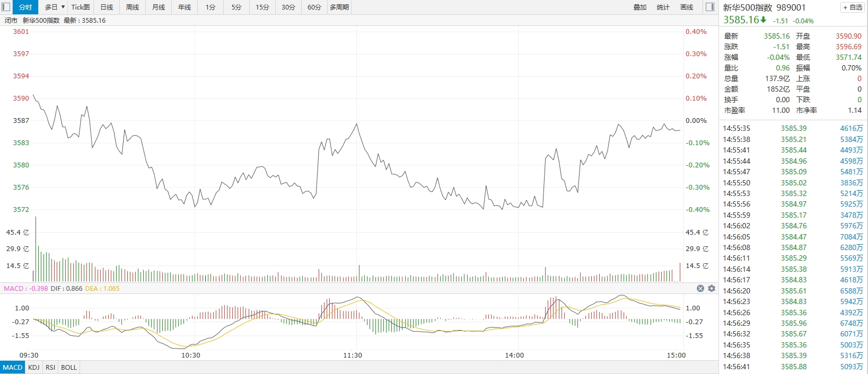Open the 多周期 multi-period view
868x374 pixels.
339,7
